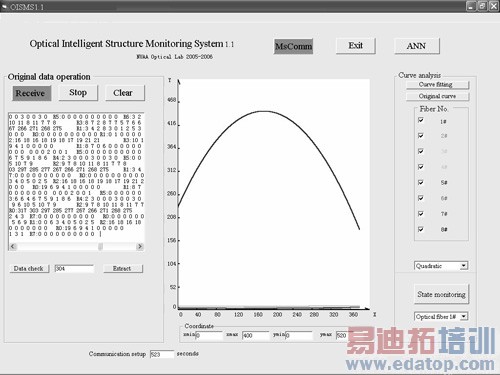500x375 pixels.
Task: Click the MsComm button
Action: coord(293,46)
